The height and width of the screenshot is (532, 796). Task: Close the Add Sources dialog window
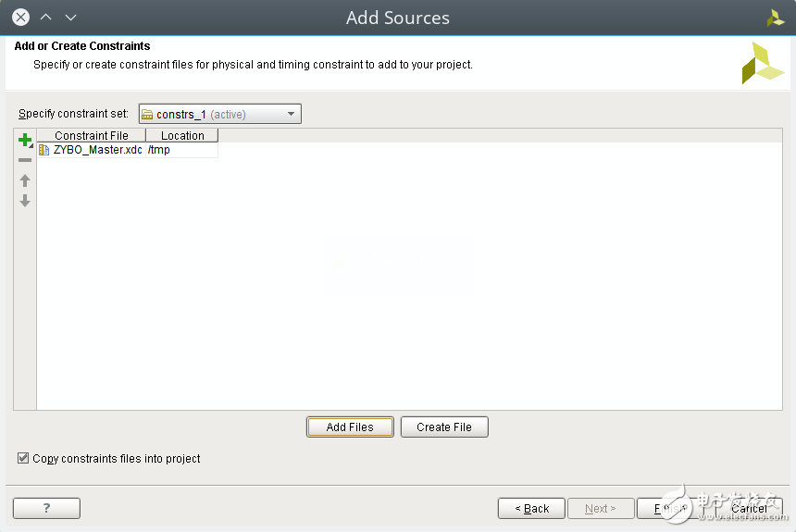point(20,17)
